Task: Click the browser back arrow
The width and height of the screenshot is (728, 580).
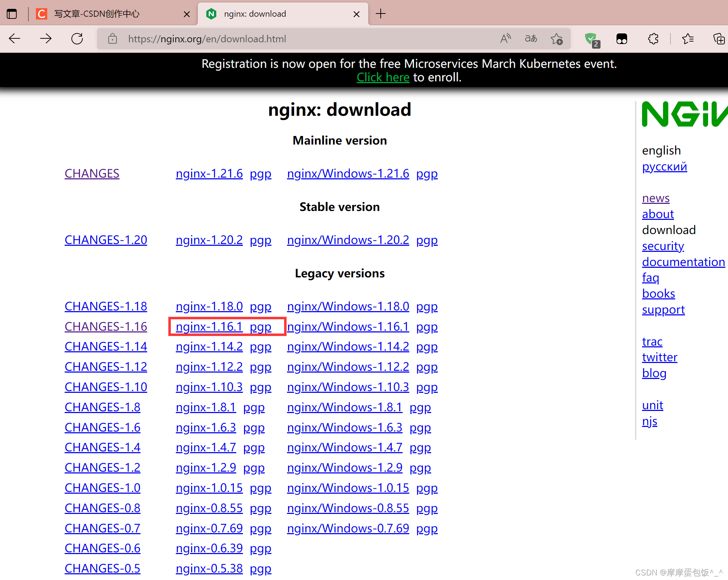Action: pos(15,39)
